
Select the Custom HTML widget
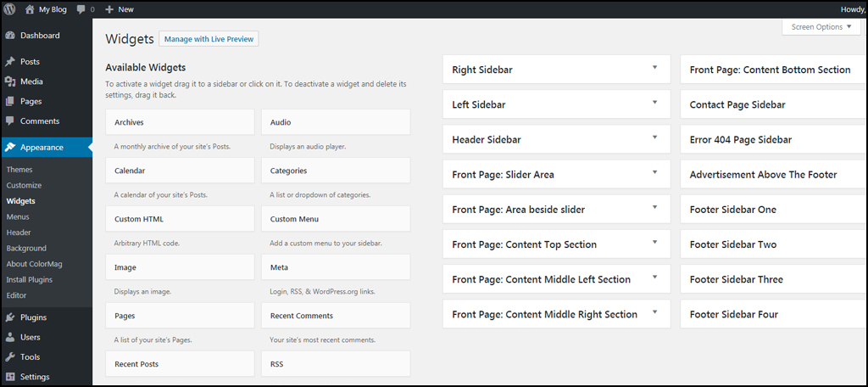pyautogui.click(x=180, y=218)
